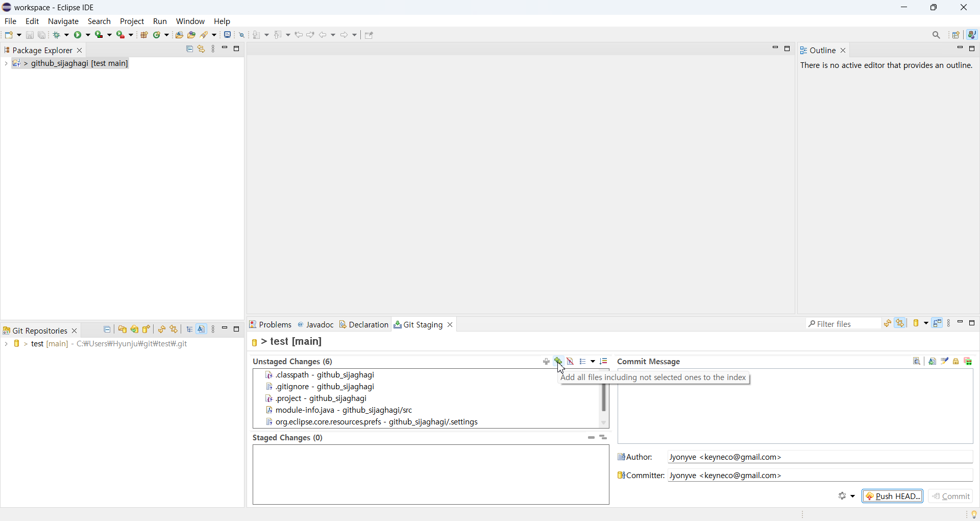This screenshot has width=980, height=521.
Task: Create a new Java class
Action: pyautogui.click(x=158, y=35)
